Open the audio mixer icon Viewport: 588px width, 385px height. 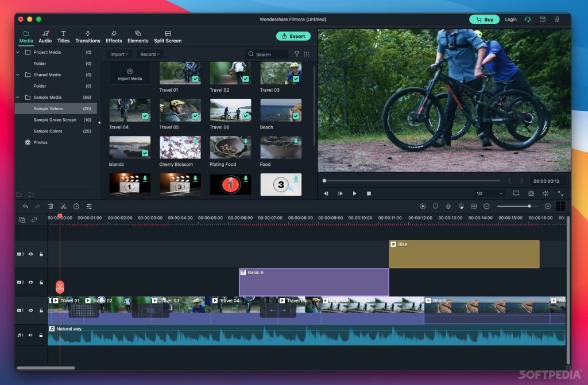(461, 206)
